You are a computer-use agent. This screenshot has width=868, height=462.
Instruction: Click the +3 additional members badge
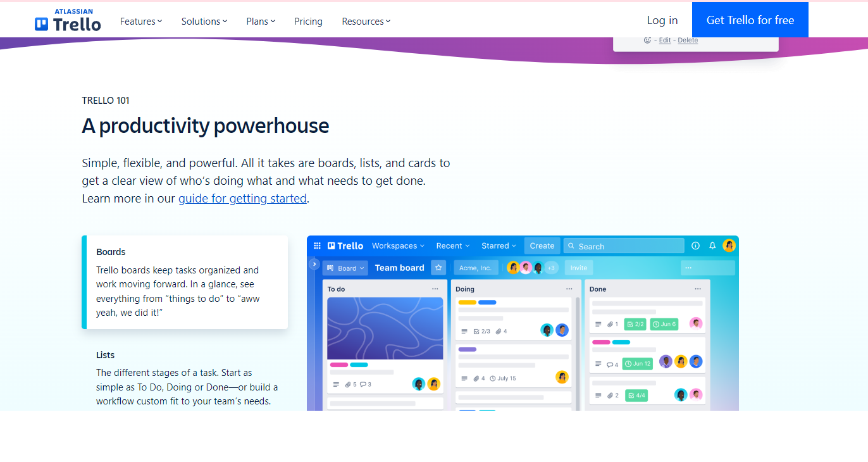pyautogui.click(x=551, y=268)
